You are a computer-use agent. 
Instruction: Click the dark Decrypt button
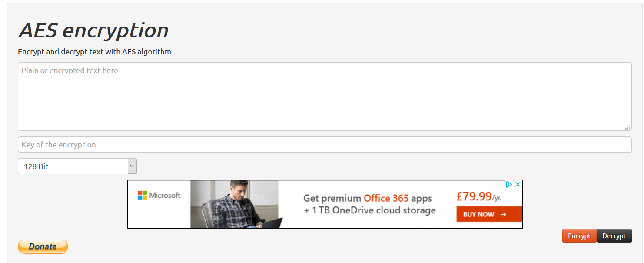click(614, 236)
